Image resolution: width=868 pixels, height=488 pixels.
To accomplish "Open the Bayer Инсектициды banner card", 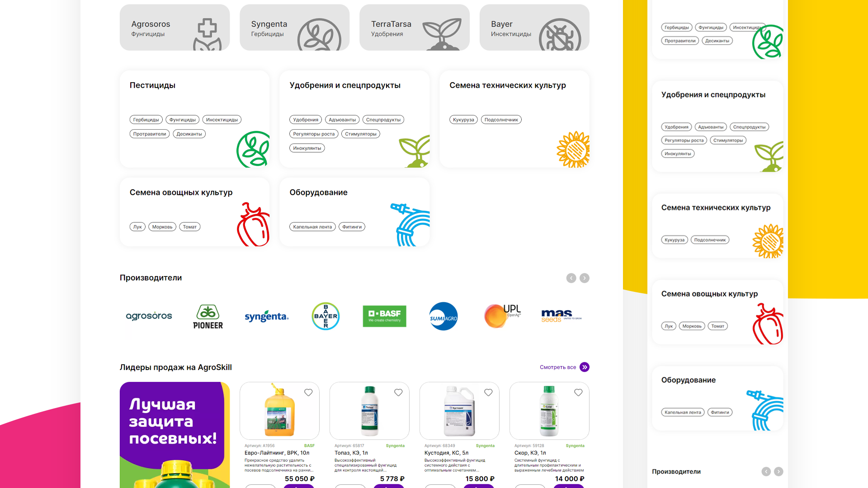I will click(x=534, y=28).
